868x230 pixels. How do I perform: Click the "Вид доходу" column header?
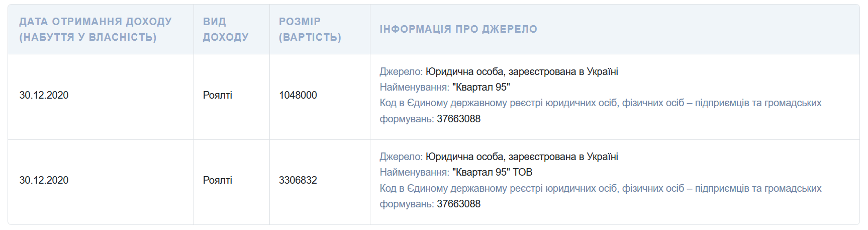coord(226,29)
